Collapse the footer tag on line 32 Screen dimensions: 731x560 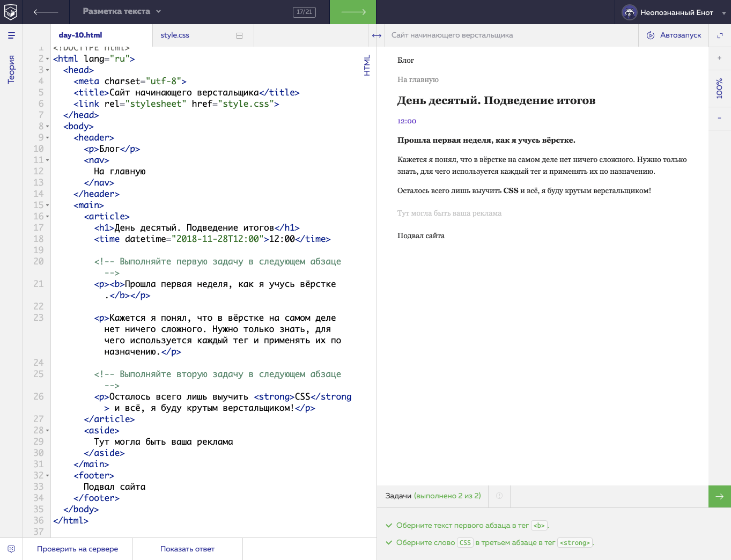(x=48, y=476)
